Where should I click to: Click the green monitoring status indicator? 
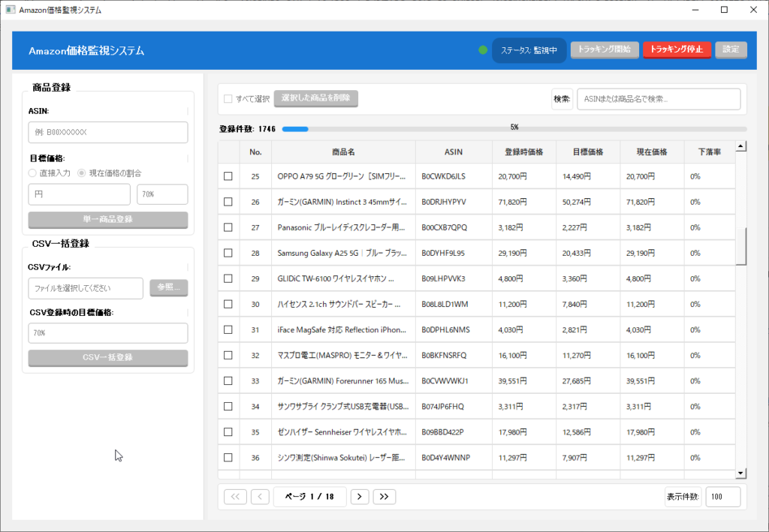pos(483,50)
